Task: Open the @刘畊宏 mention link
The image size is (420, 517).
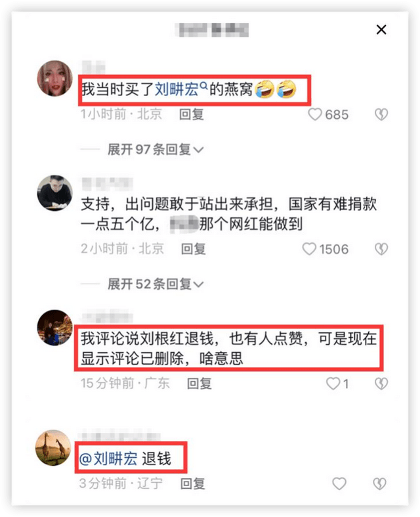Action: click(x=108, y=459)
